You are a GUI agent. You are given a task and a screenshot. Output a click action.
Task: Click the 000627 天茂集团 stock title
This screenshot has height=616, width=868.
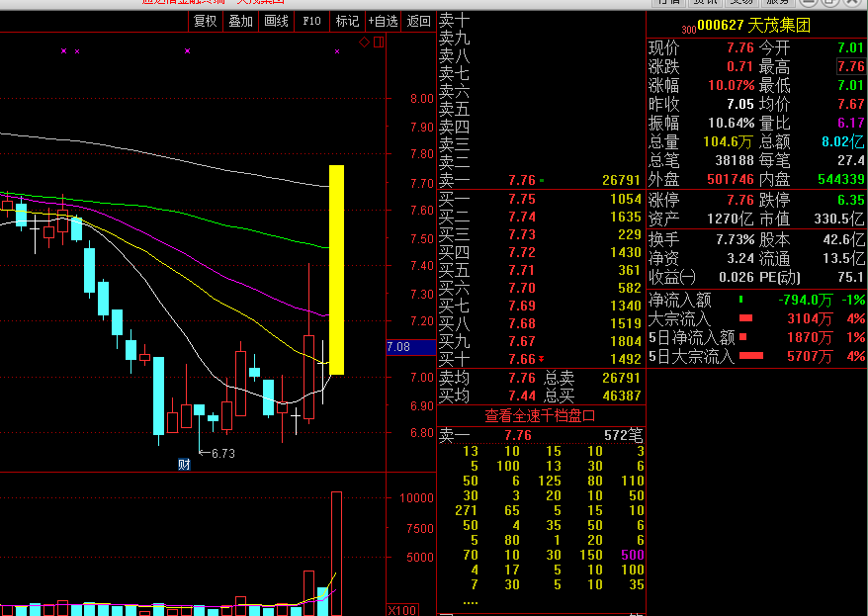(x=754, y=25)
